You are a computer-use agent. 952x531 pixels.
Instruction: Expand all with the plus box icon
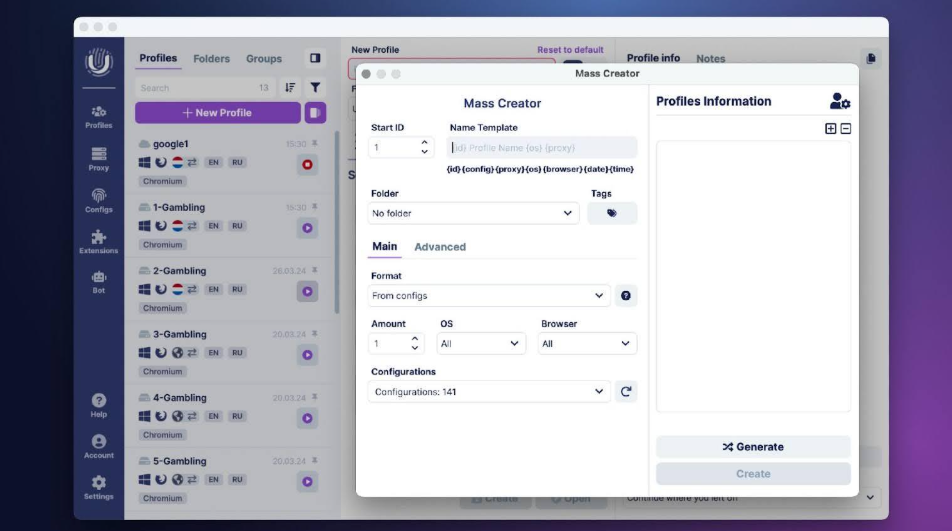click(830, 129)
